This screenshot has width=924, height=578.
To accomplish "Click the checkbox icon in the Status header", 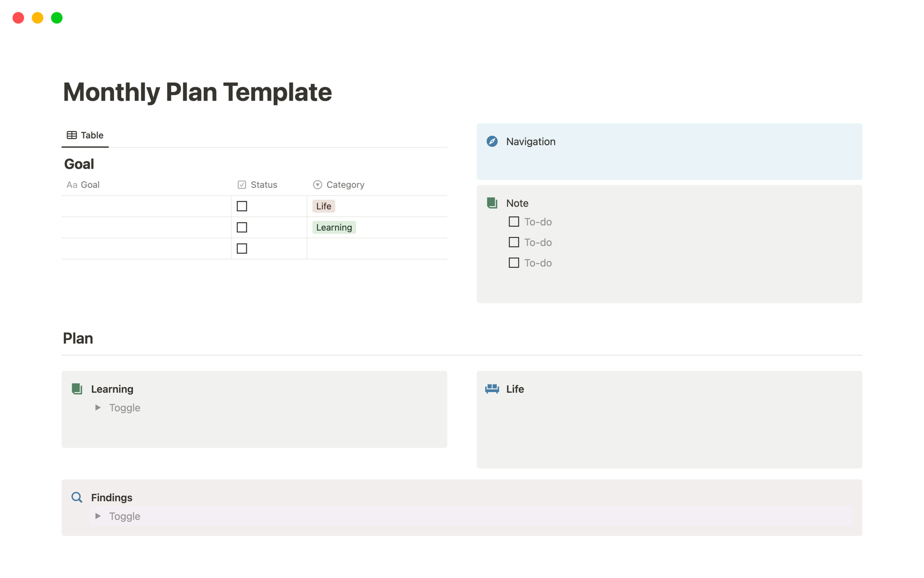I will pyautogui.click(x=241, y=184).
